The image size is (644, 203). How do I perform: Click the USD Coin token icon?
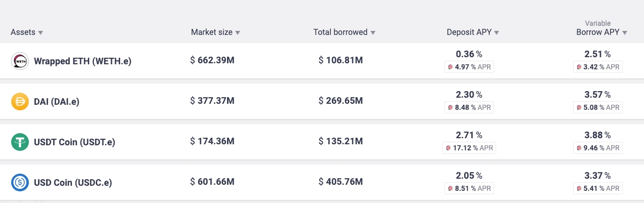19,182
